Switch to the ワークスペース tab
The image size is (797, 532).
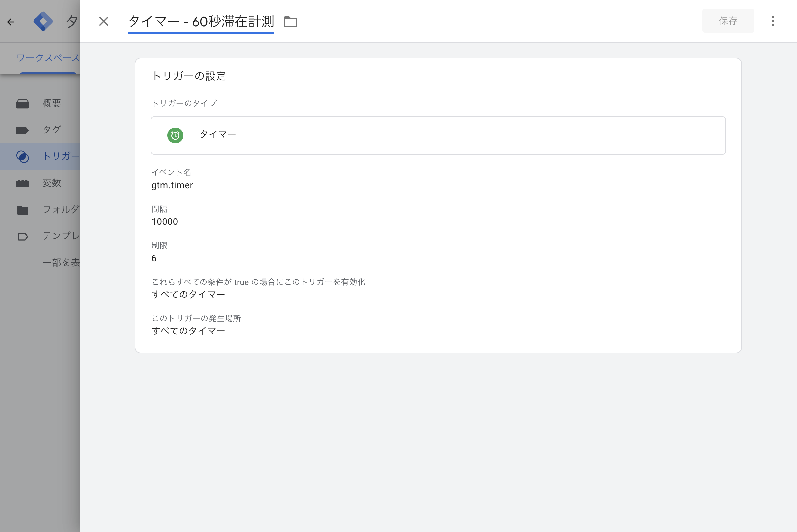click(x=48, y=58)
